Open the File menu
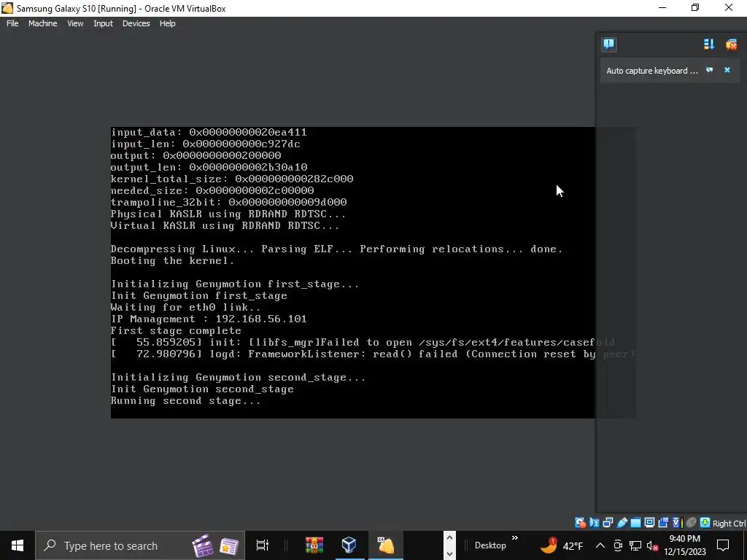This screenshot has height=560, width=747. click(x=12, y=23)
